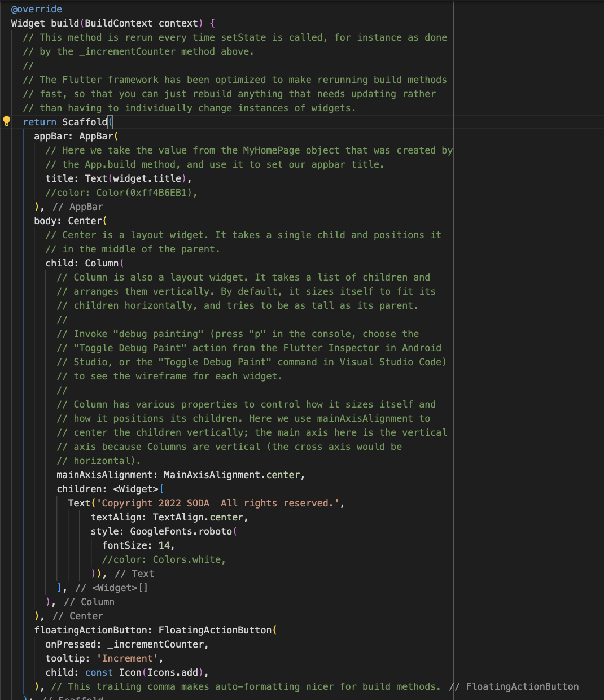Click 'children: <Widget>[' line

(110, 489)
